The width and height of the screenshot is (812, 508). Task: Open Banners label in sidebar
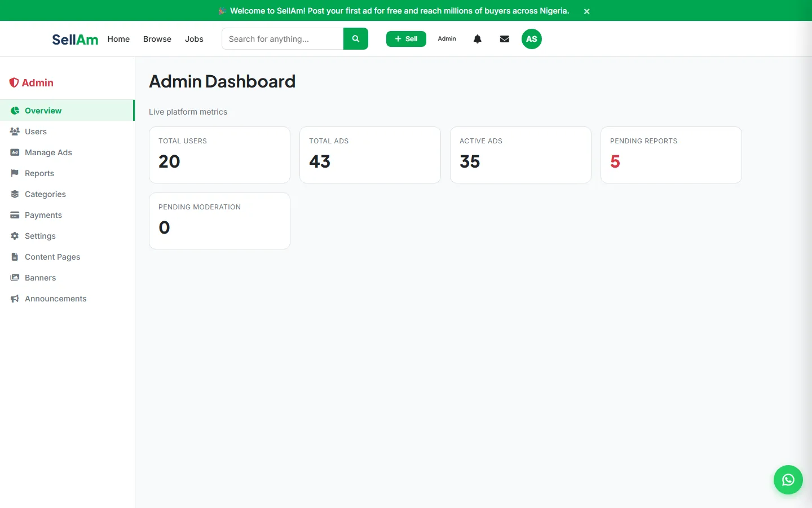[41, 278]
